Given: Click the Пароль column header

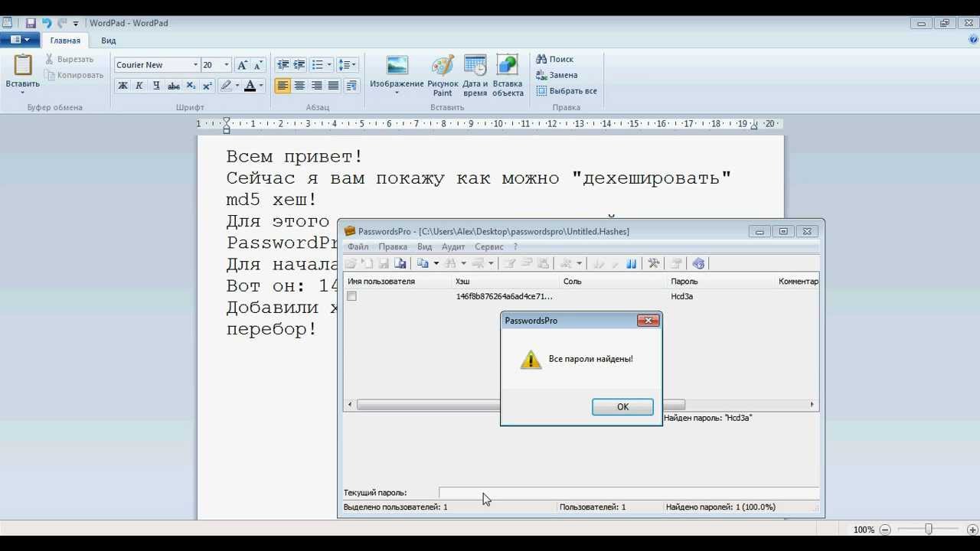Looking at the screenshot, I should coord(720,282).
